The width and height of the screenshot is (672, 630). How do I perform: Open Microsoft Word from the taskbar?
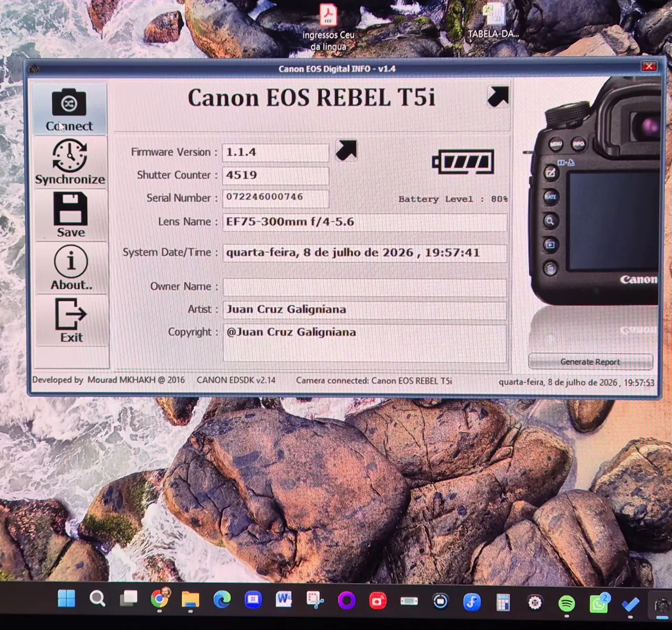[283, 600]
